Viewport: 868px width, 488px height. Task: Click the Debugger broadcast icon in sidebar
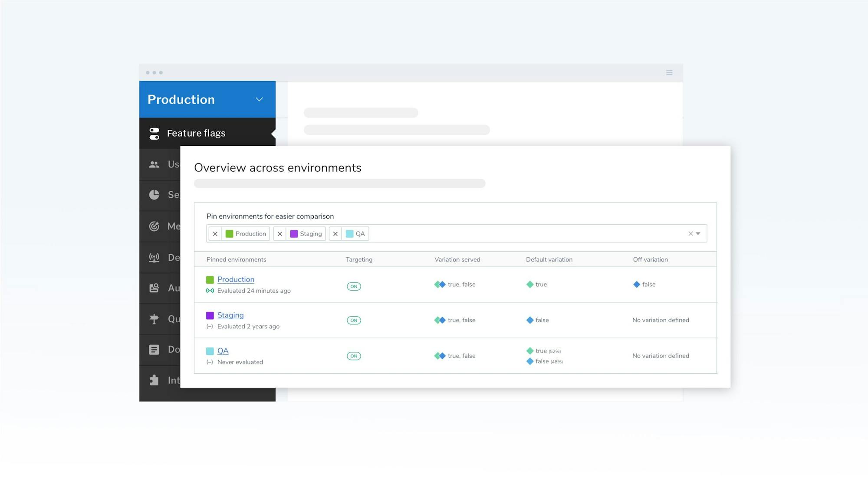coord(154,258)
